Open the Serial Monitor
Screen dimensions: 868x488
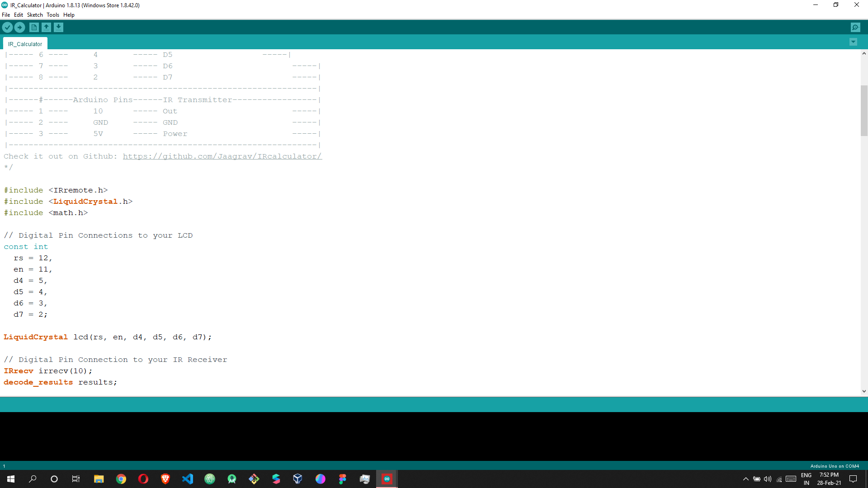(856, 27)
